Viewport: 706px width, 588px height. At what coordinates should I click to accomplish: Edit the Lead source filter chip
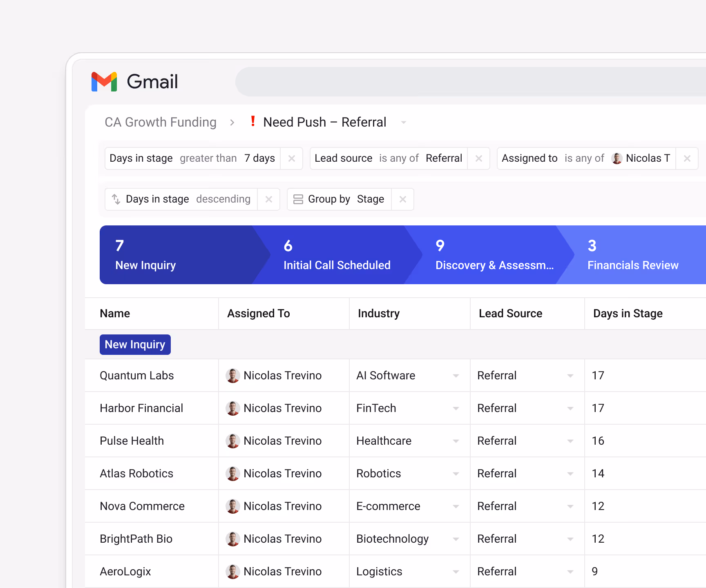(x=388, y=158)
